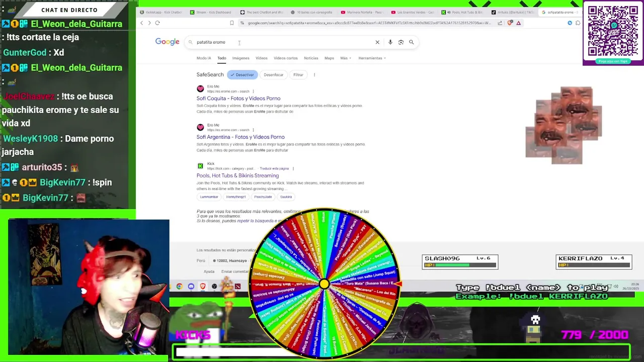Open the Dota 2 icon in the taskbar

(237, 287)
